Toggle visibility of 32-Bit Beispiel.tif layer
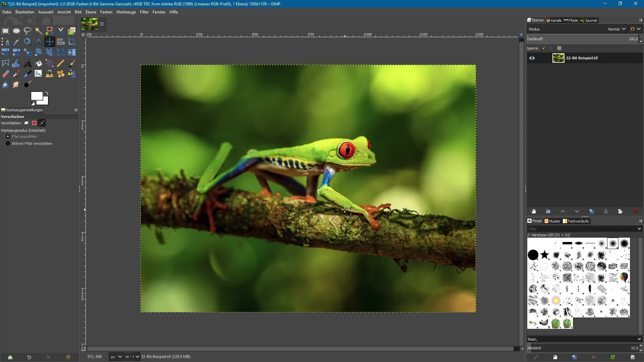 (x=532, y=58)
